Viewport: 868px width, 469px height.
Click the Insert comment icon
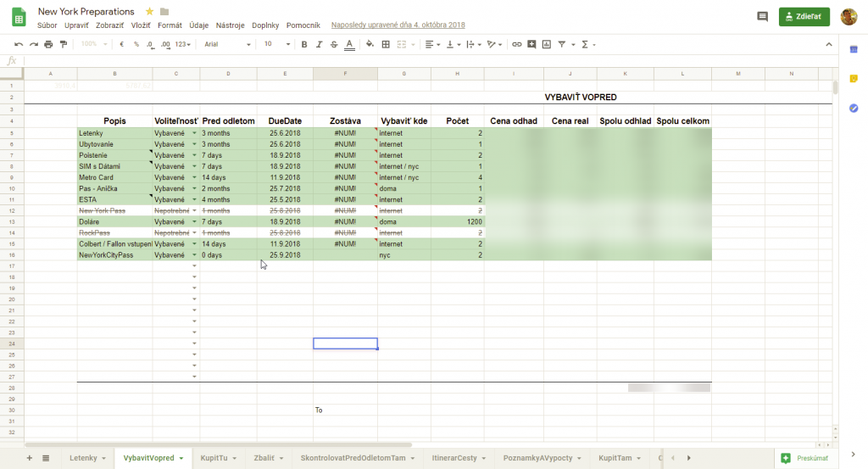tap(531, 44)
